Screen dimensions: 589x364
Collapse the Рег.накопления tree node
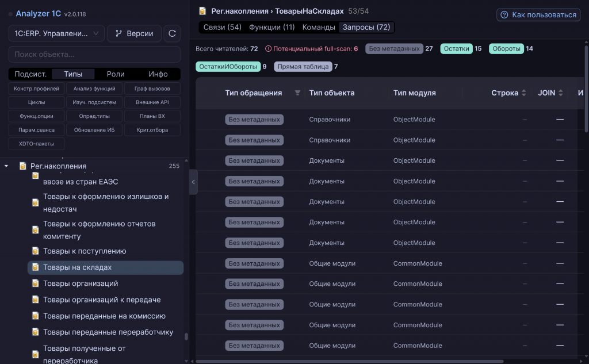[x=6, y=166]
